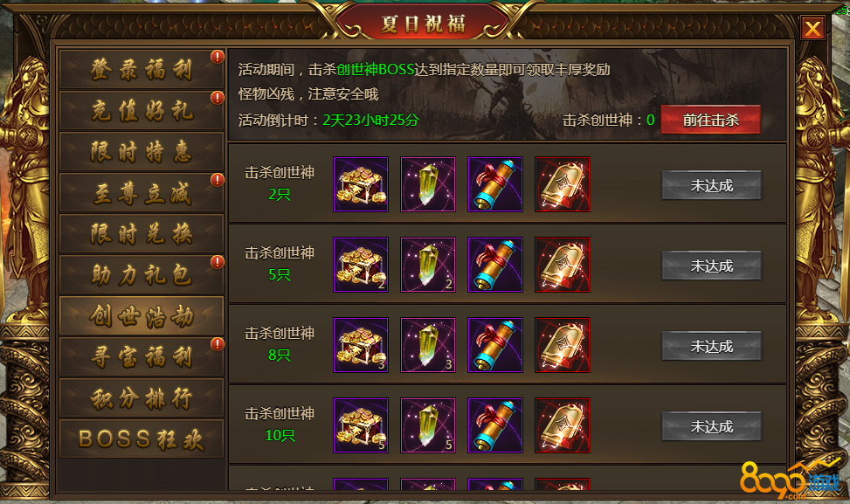Open the 充值好礼 tab
This screenshot has height=504, width=850.
point(142,111)
